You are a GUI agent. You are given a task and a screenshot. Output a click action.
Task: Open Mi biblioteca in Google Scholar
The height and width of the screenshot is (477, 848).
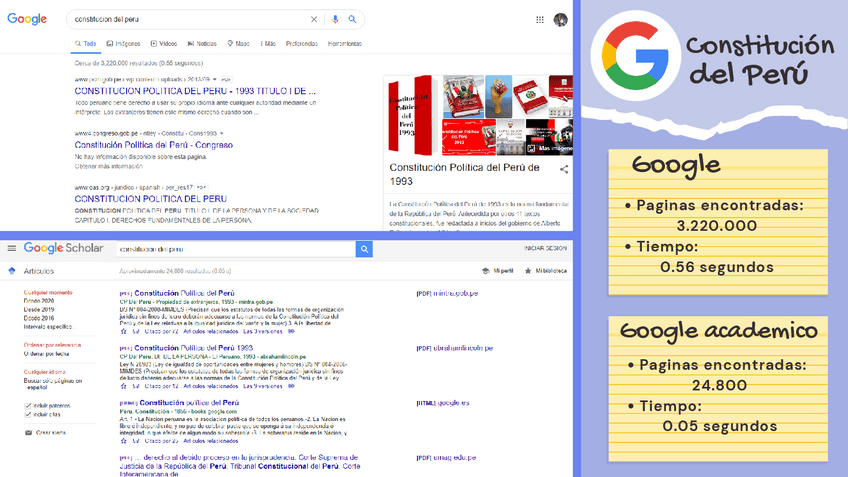coord(545,271)
